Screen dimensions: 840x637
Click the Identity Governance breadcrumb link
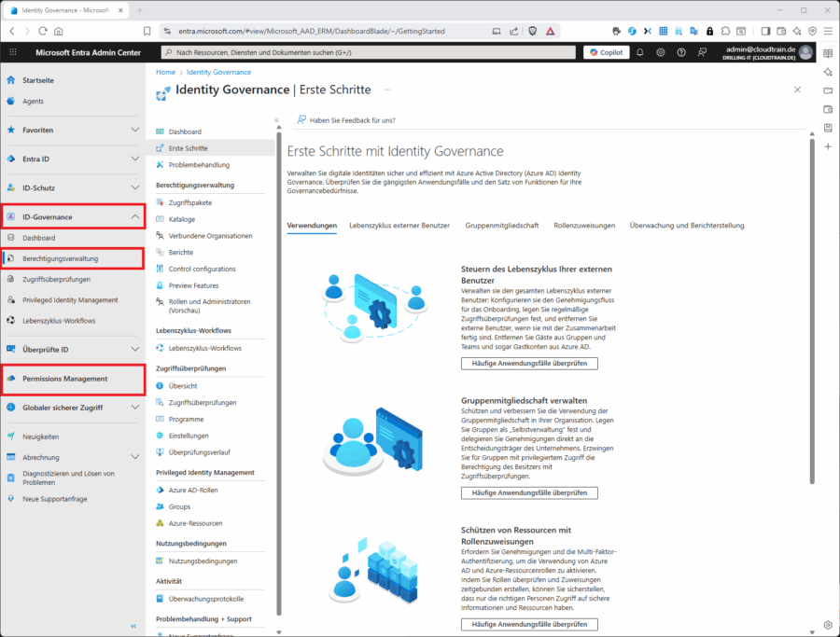(x=218, y=72)
